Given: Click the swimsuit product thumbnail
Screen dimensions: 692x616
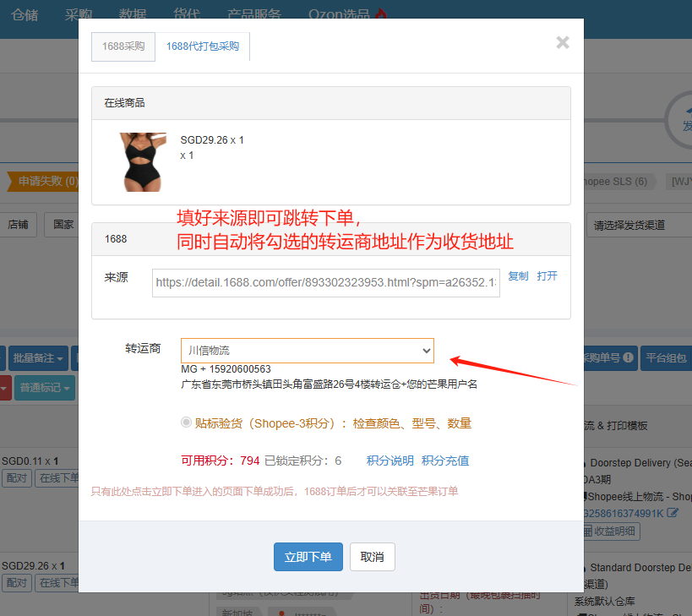Looking at the screenshot, I should pos(143,162).
